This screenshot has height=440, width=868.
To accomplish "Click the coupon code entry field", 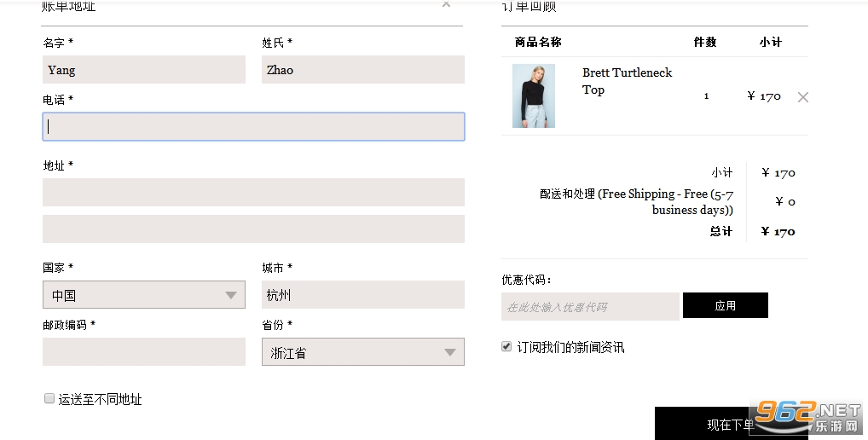I will coord(590,307).
